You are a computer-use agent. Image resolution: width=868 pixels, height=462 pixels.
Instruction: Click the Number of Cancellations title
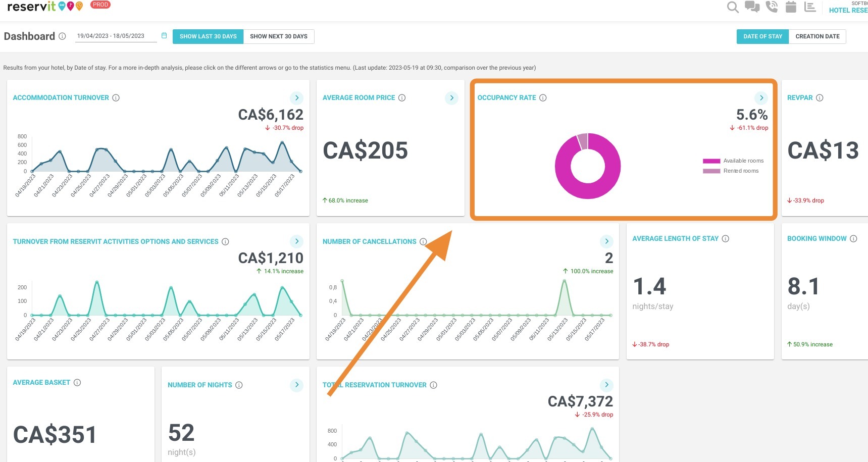[369, 241]
